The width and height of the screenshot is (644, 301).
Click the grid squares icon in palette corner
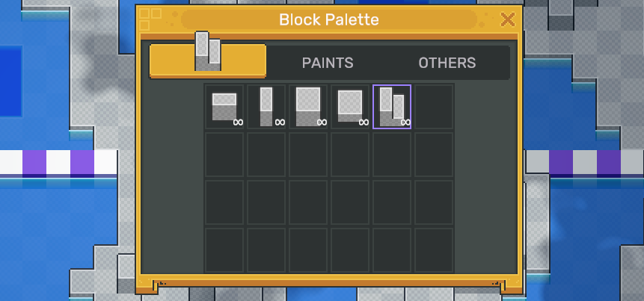150,18
